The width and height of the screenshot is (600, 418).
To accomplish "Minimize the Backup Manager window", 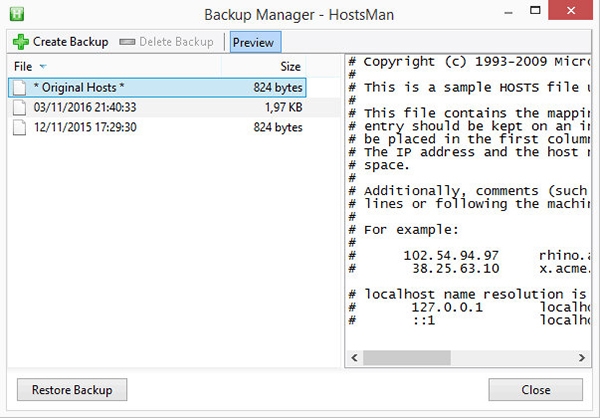I will (508, 11).
